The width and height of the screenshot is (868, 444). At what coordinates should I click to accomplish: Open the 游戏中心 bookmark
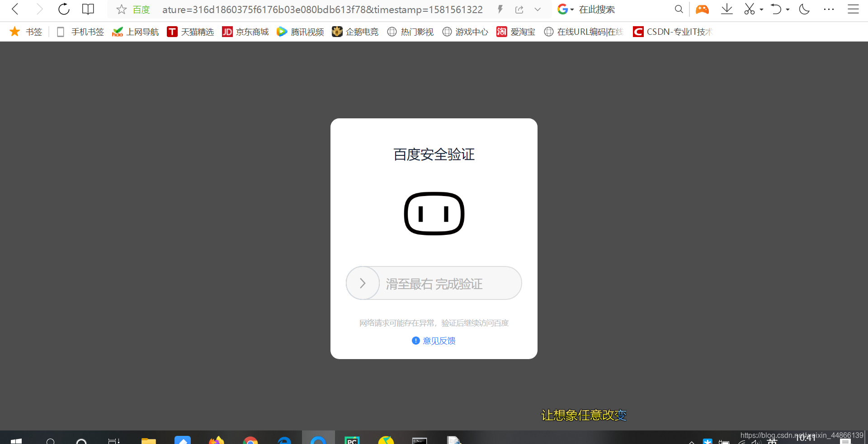coord(465,32)
